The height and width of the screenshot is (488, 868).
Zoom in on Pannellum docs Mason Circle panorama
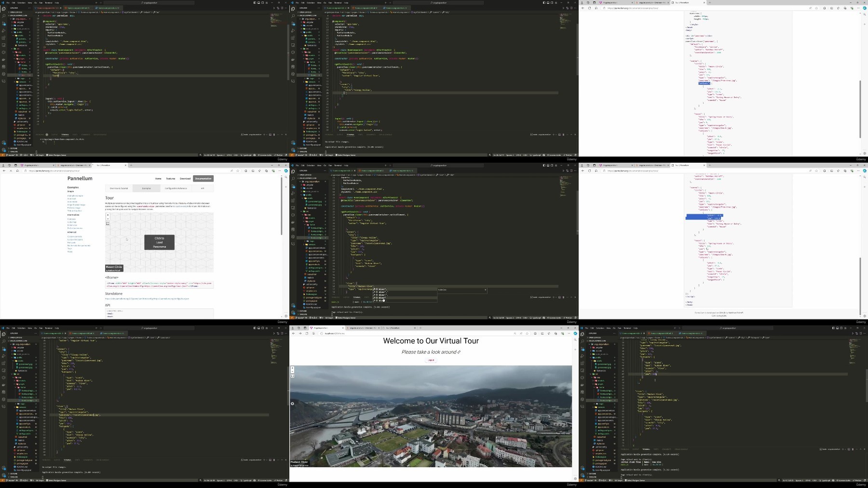click(108, 215)
